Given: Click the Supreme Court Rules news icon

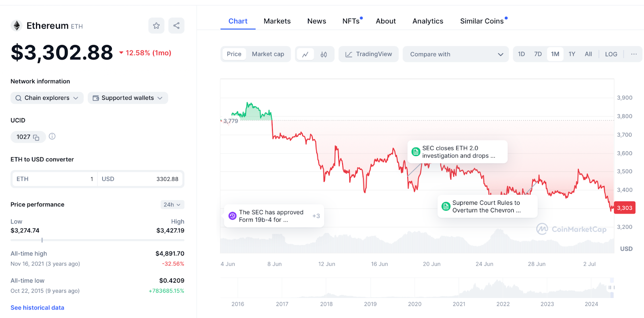Looking at the screenshot, I should pos(446,207).
